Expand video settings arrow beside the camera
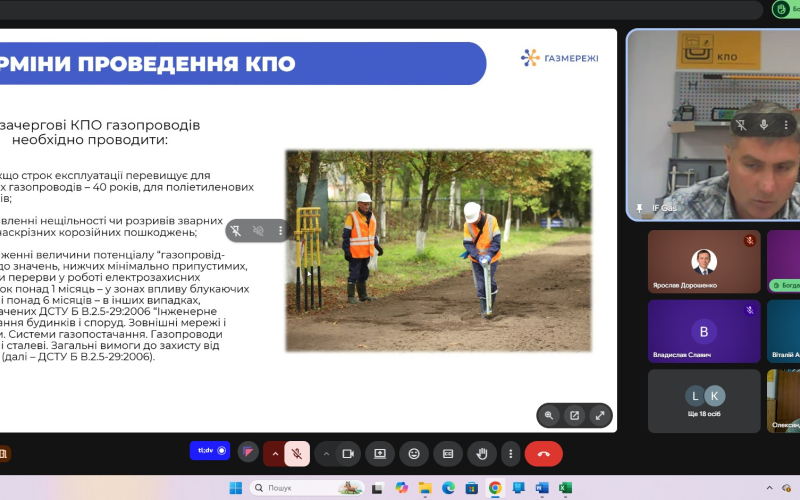The height and width of the screenshot is (500, 800). 326,454
